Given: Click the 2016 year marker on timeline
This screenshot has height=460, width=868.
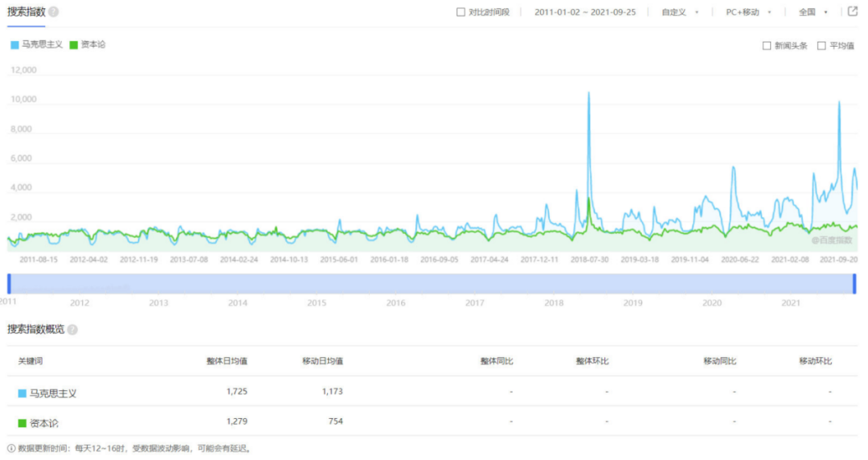Looking at the screenshot, I should 395,303.
